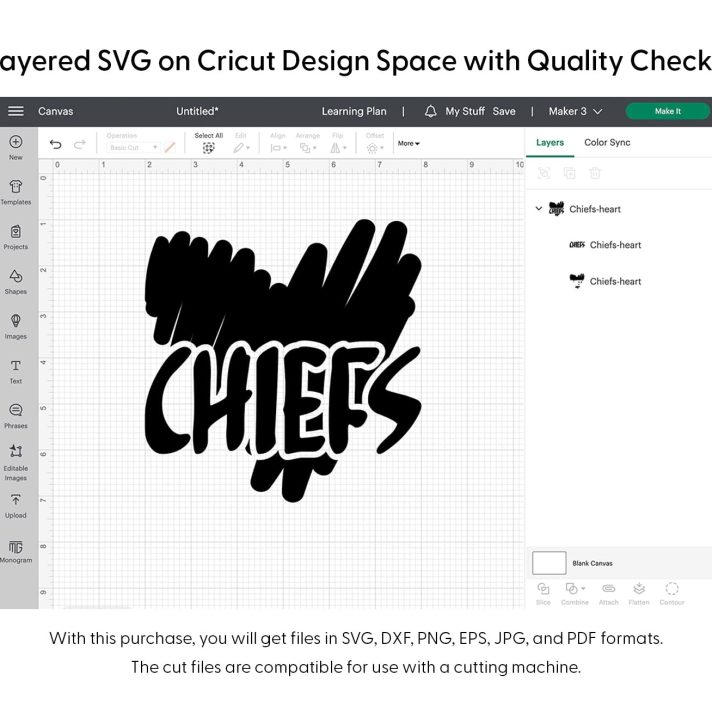Create a New project

point(16,148)
